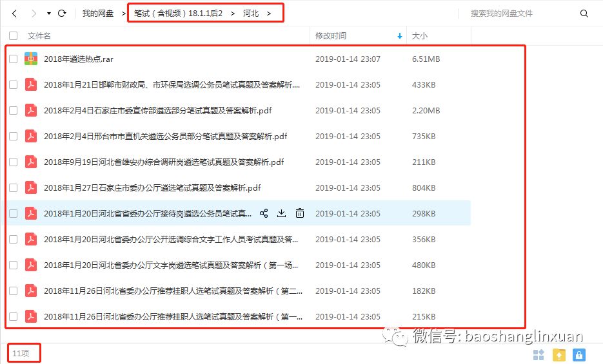Screen dimensions: 603x364
Task: Click PDF icon of 公开选调综合文字 file
Action: 31,239
